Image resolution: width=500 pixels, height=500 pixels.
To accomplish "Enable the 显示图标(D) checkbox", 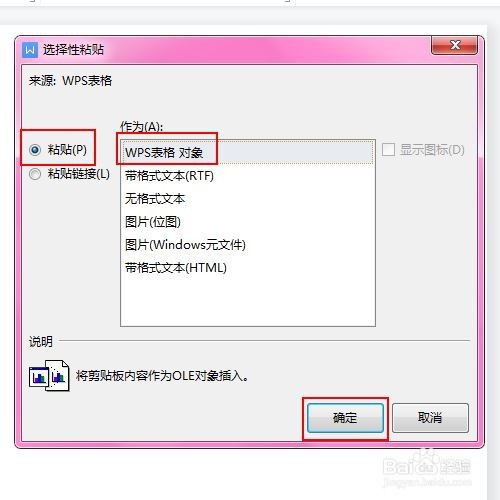I will 388,150.
